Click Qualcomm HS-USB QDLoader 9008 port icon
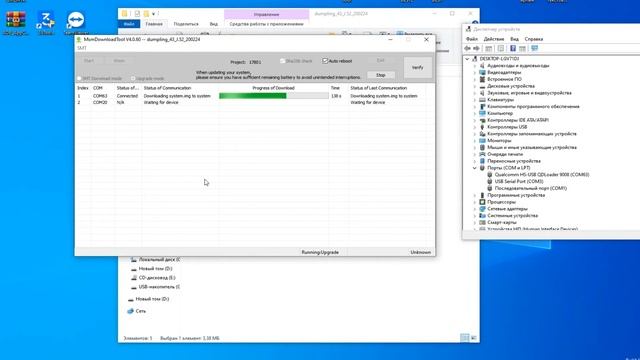 (x=490, y=175)
